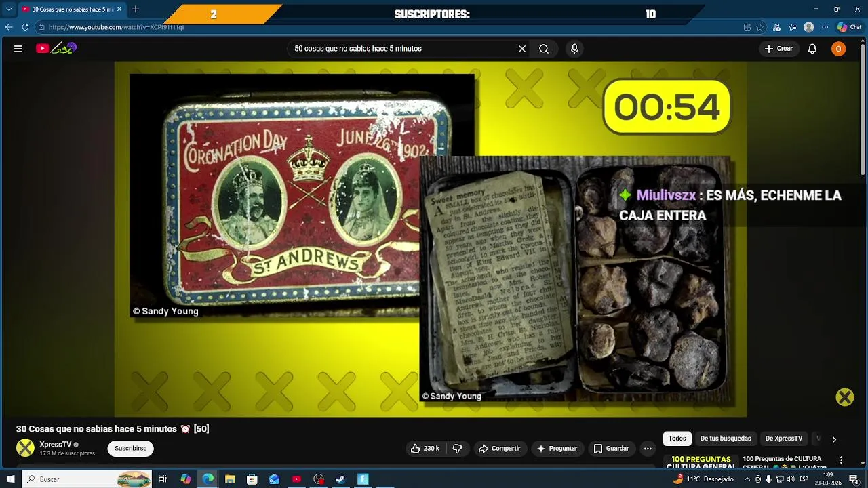
Task: Click the magnifier search button
Action: click(544, 49)
